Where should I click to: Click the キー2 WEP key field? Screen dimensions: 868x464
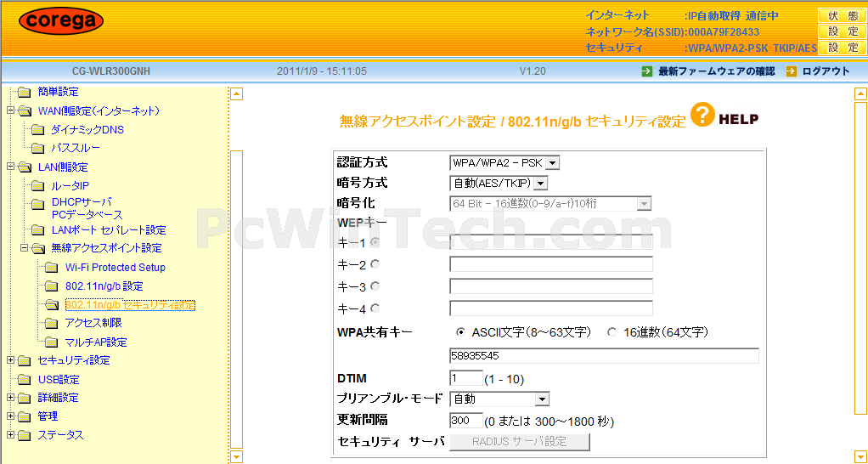pos(551,264)
